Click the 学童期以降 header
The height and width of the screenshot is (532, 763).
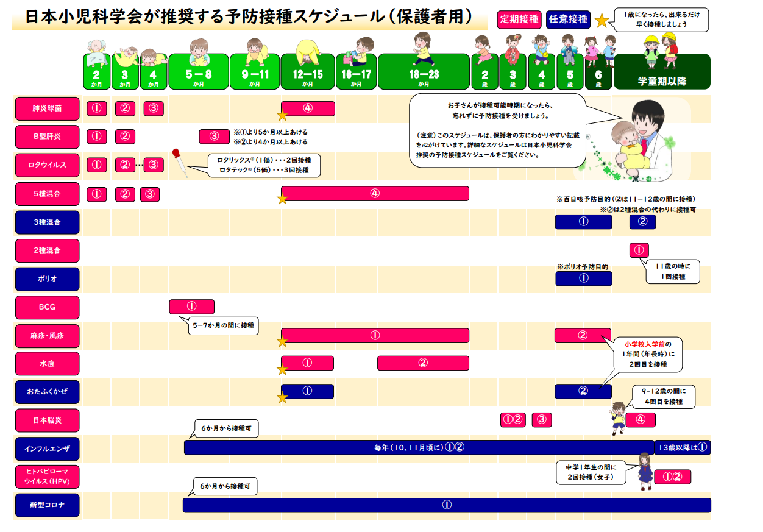662,72
